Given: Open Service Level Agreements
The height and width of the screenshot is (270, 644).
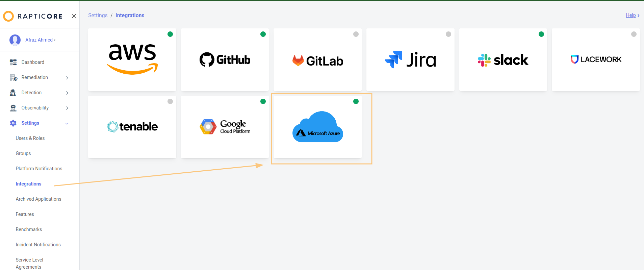Looking at the screenshot, I should pyautogui.click(x=29, y=263).
